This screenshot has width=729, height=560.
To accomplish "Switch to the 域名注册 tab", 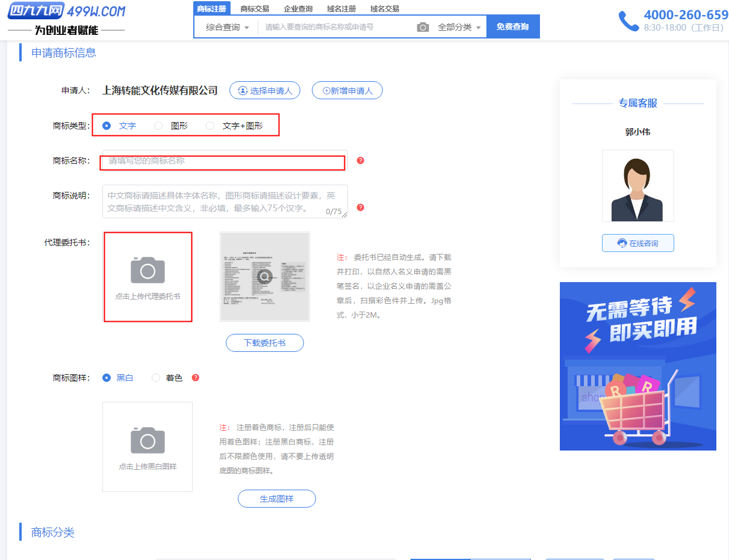I will pyautogui.click(x=341, y=9).
